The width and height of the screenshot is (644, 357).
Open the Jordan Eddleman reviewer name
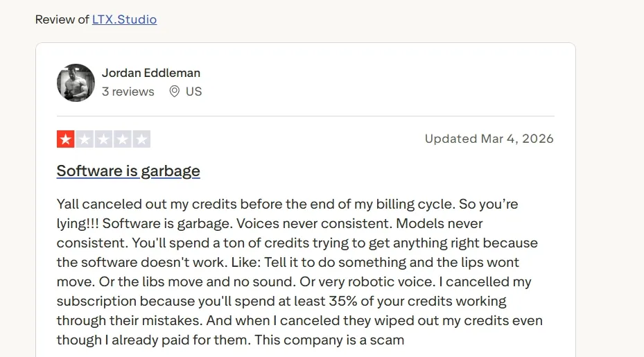[151, 73]
